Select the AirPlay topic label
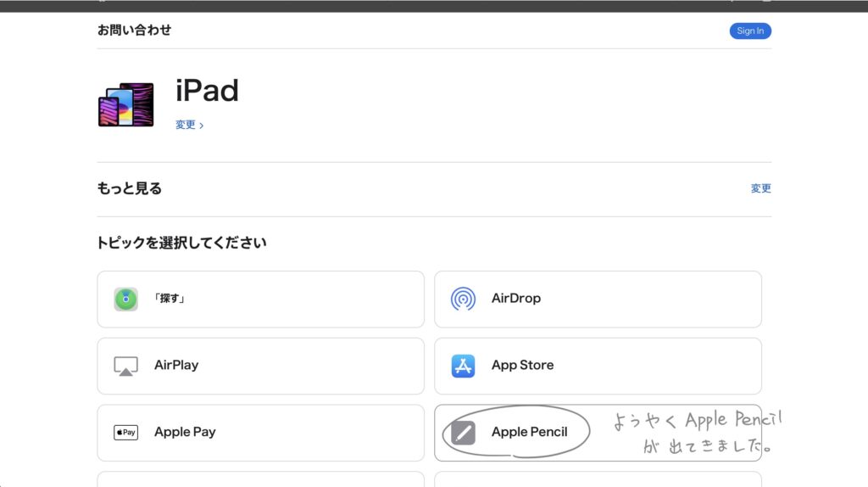This screenshot has width=868, height=487. pyautogui.click(x=176, y=365)
